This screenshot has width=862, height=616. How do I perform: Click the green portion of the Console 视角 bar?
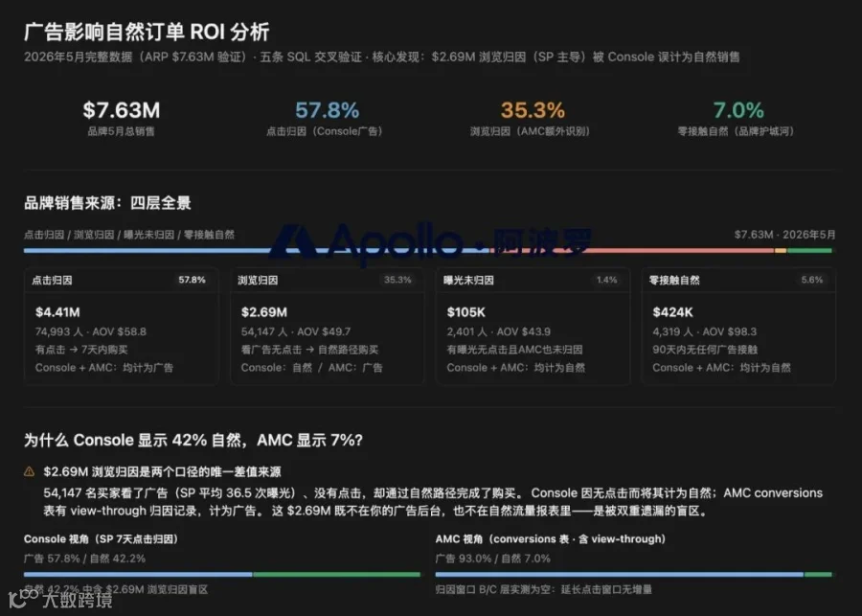click(x=336, y=574)
